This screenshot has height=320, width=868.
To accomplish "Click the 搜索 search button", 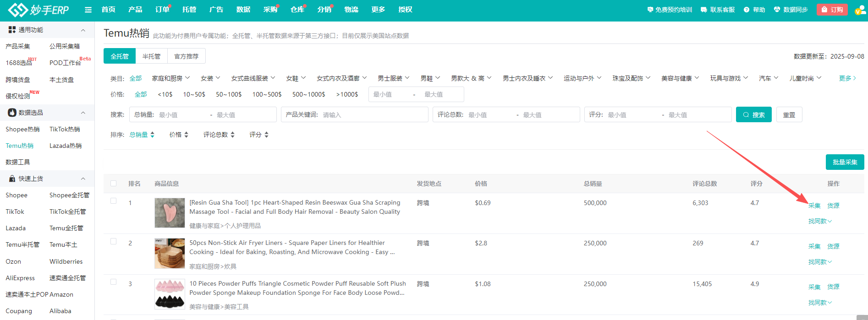I will coord(754,114).
